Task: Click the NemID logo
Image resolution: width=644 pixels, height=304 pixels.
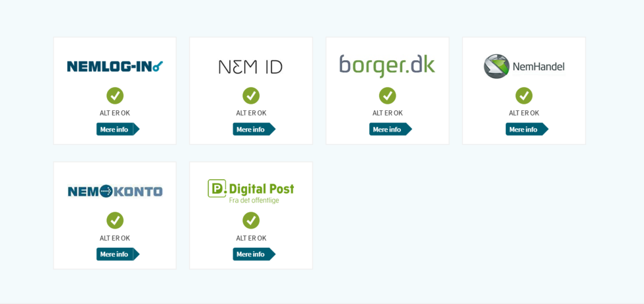Action: 250,67
